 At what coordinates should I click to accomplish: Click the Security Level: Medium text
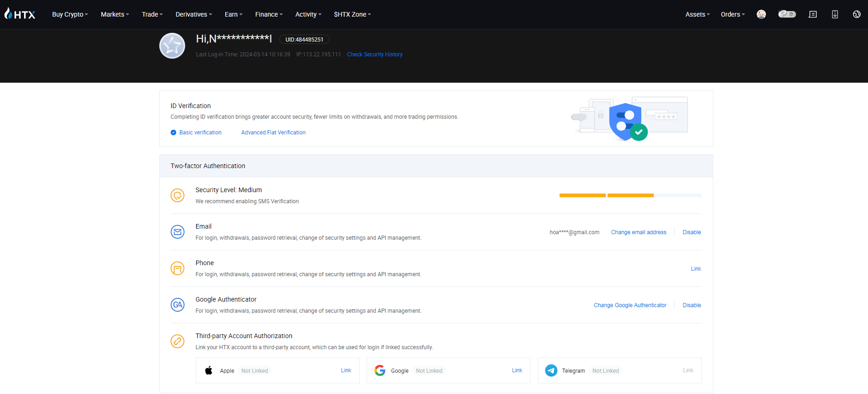(x=229, y=190)
